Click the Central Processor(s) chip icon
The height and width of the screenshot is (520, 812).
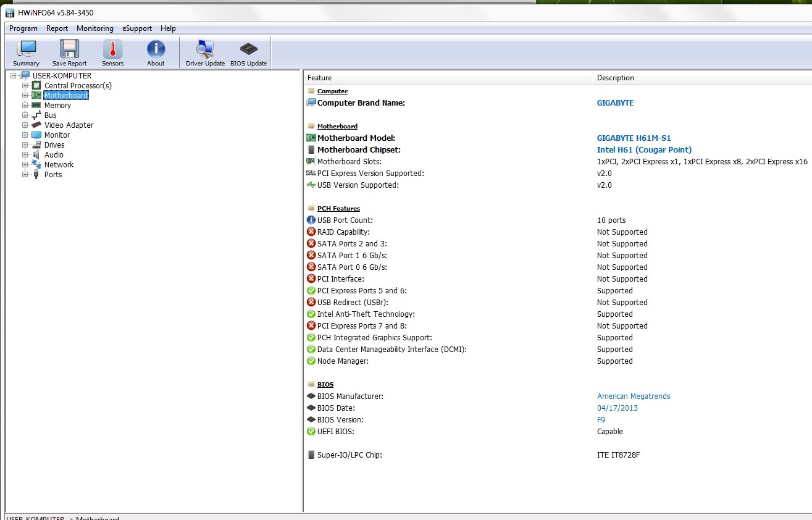pos(36,86)
